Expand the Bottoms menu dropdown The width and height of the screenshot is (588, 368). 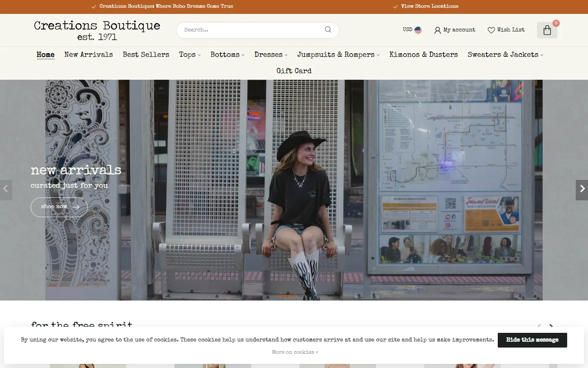(243, 55)
